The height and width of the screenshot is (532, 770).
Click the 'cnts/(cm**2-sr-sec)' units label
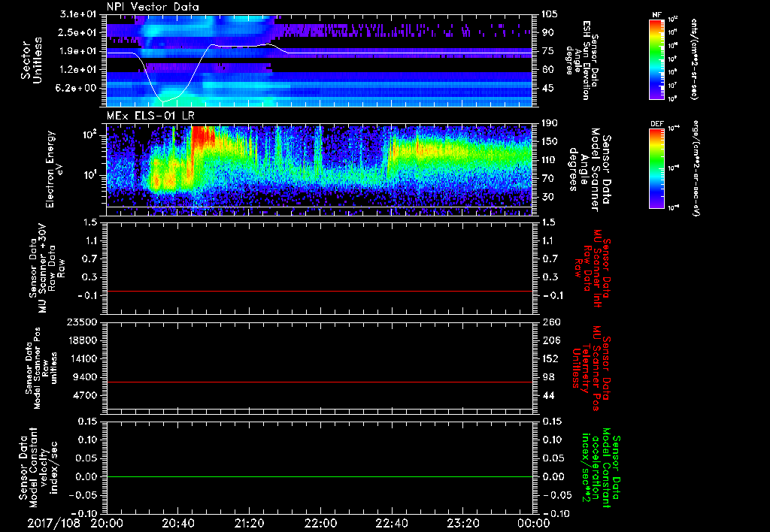(694, 59)
